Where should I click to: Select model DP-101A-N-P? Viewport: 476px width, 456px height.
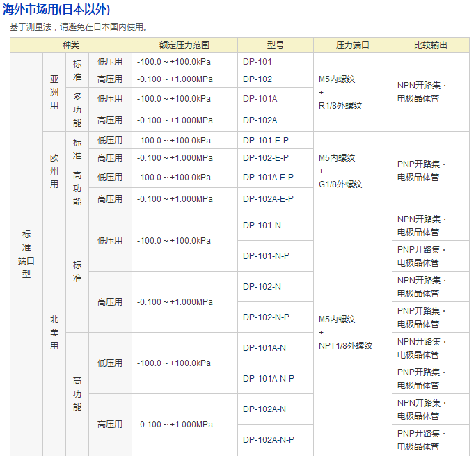click(x=269, y=379)
